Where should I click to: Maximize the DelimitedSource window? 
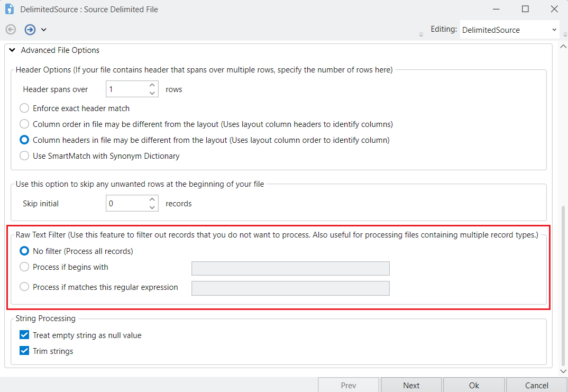point(525,9)
